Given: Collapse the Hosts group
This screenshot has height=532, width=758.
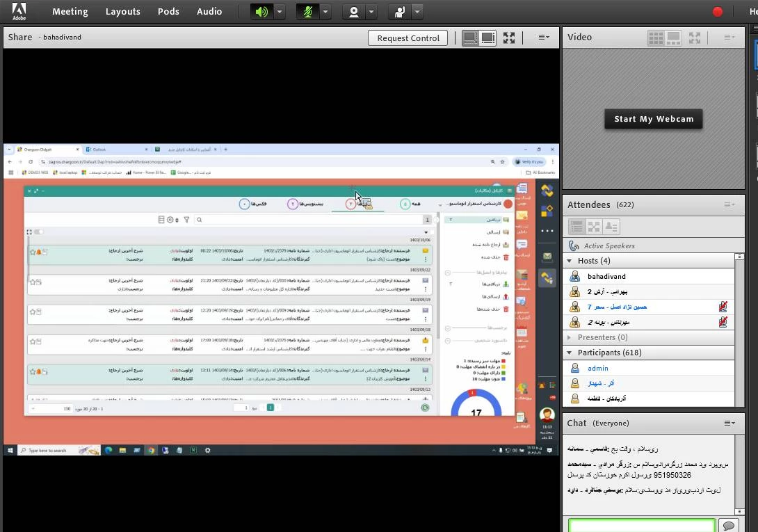Looking at the screenshot, I should pos(570,261).
